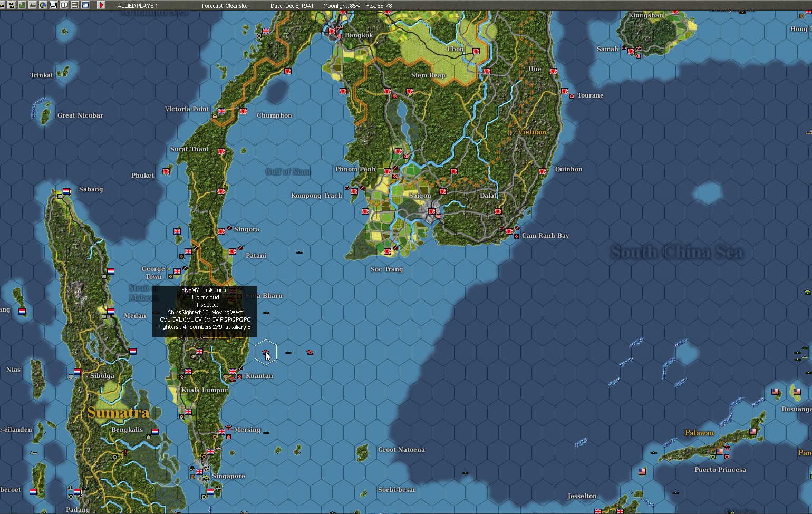Click the Japanese flag at Phnom Penh
The height and width of the screenshot is (514, 812).
[388, 171]
